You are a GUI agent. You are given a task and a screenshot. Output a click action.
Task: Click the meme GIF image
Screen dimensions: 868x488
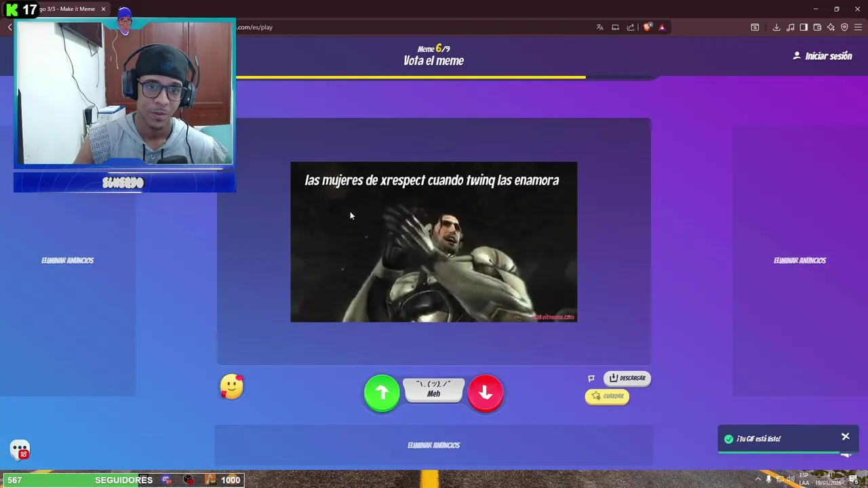pyautogui.click(x=434, y=242)
